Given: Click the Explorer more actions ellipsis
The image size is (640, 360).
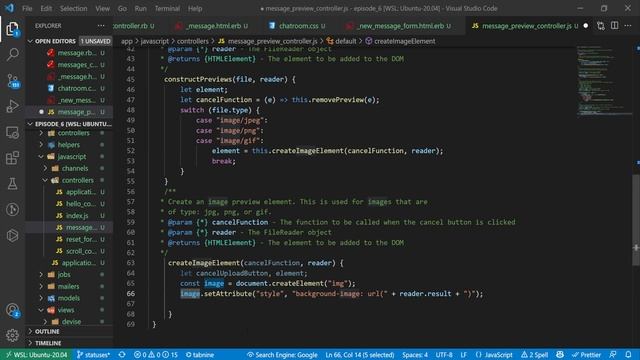Looking at the screenshot, I should click(x=101, y=26).
